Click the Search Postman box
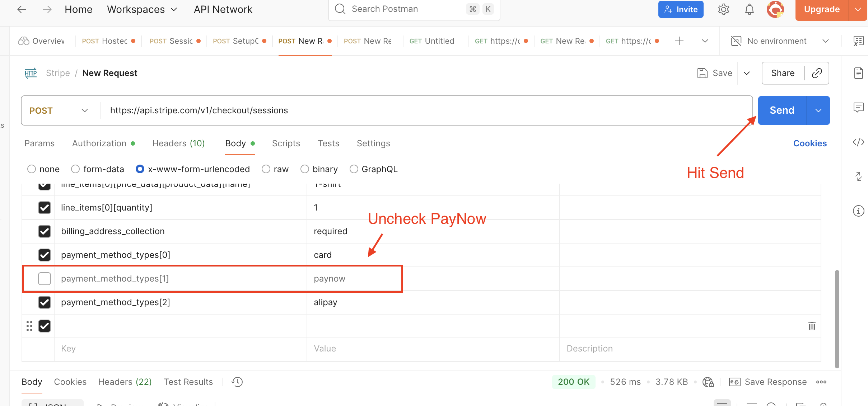The width and height of the screenshot is (868, 406). click(414, 9)
